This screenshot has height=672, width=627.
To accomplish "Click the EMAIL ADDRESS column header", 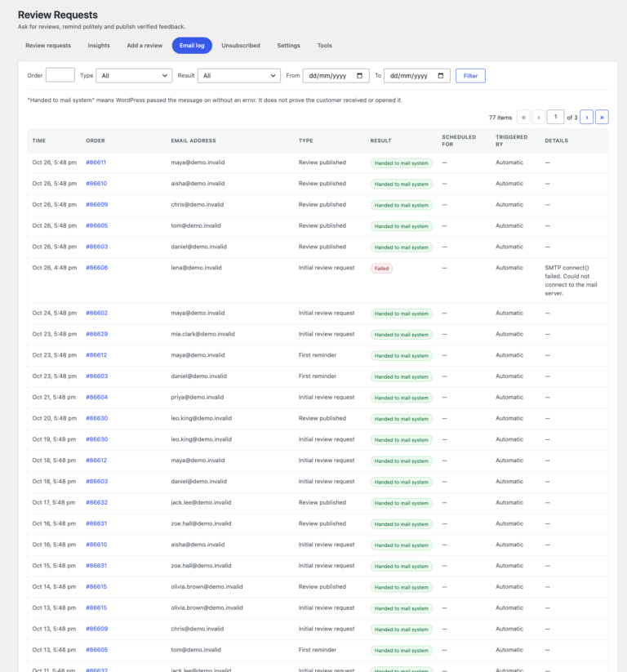I will pyautogui.click(x=193, y=140).
